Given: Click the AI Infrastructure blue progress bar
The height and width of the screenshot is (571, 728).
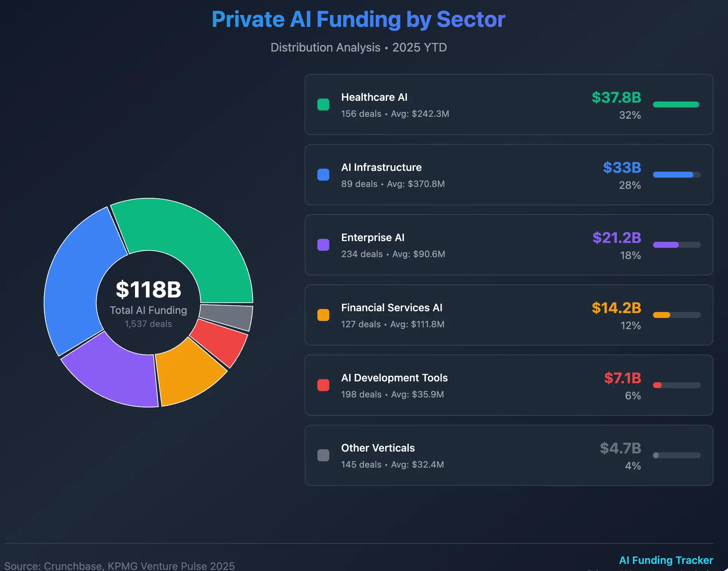Looking at the screenshot, I should click(673, 175).
